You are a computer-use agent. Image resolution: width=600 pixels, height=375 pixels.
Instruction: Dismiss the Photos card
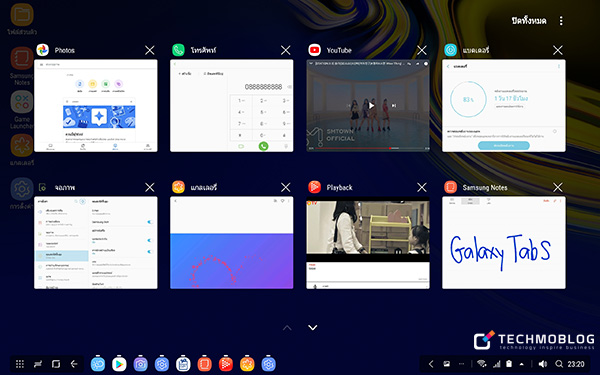[150, 50]
